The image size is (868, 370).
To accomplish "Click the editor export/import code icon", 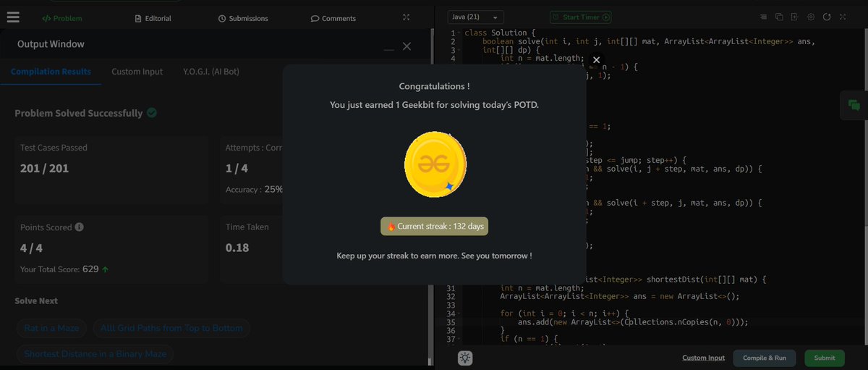I will 795,17.
